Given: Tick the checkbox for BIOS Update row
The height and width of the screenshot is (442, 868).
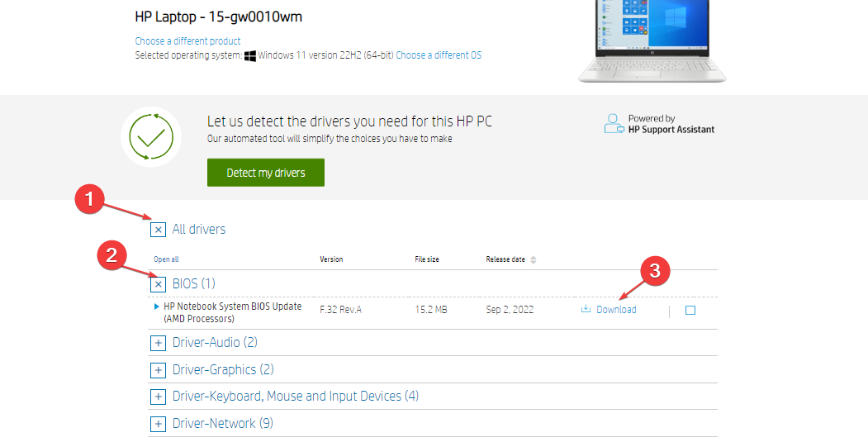Looking at the screenshot, I should click(690, 310).
